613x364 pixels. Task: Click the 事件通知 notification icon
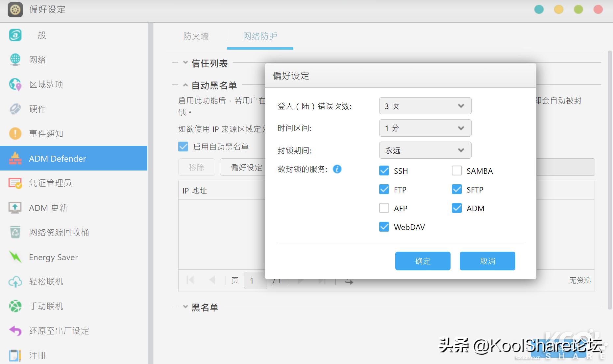point(15,133)
